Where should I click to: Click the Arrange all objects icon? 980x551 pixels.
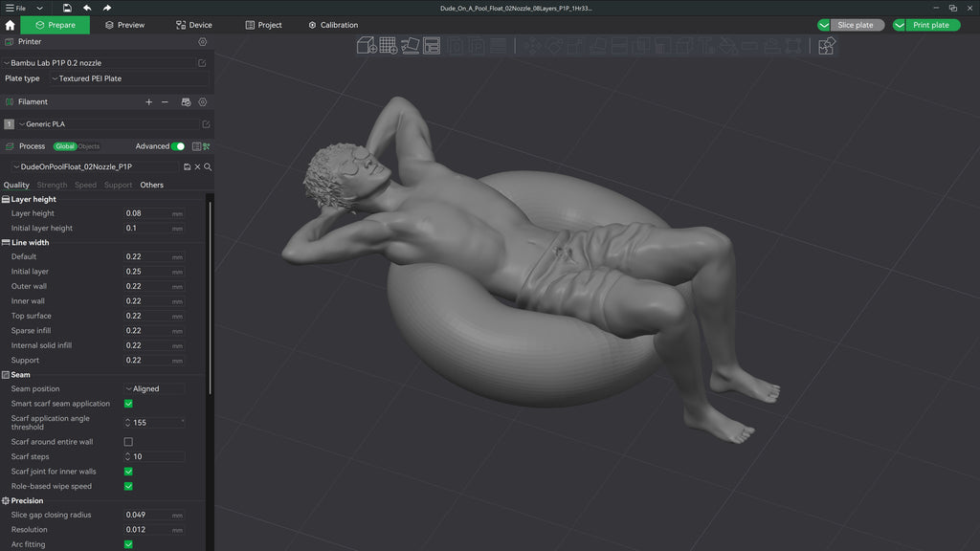pyautogui.click(x=432, y=46)
